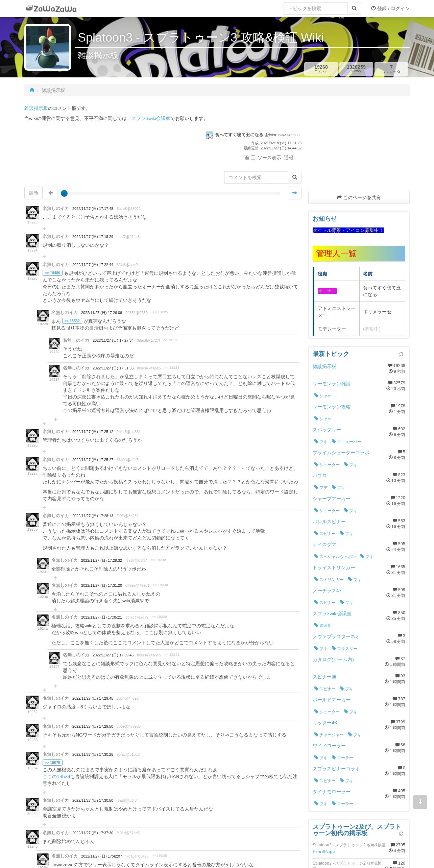Image resolution: width=434 pixels, height=868 pixels.
Task: Expand reply plus under comment 19223
Action: (x=44, y=228)
